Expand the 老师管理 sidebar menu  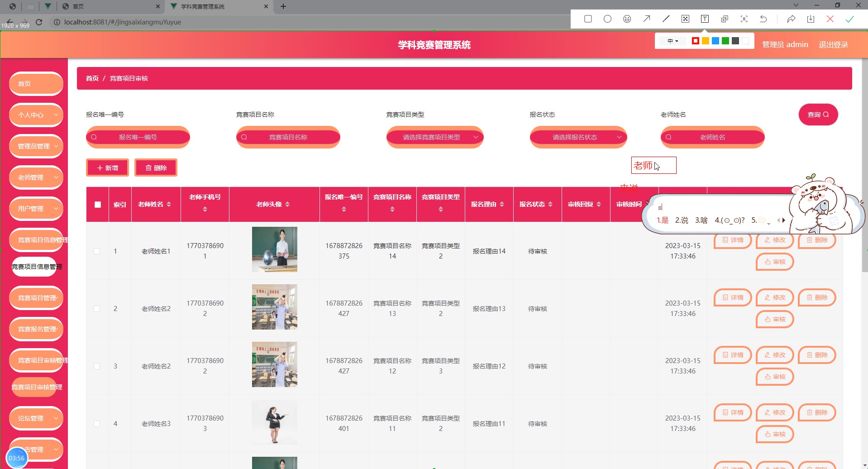pos(36,177)
